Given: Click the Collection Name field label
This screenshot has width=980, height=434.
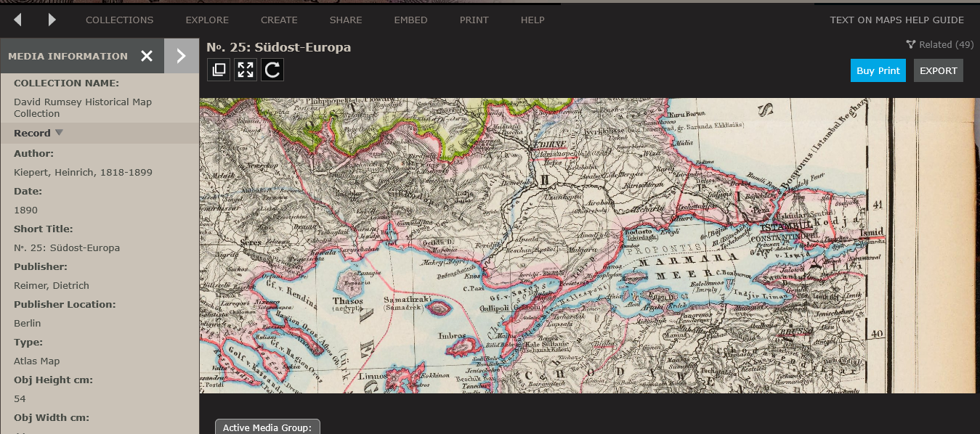Looking at the screenshot, I should tap(66, 83).
